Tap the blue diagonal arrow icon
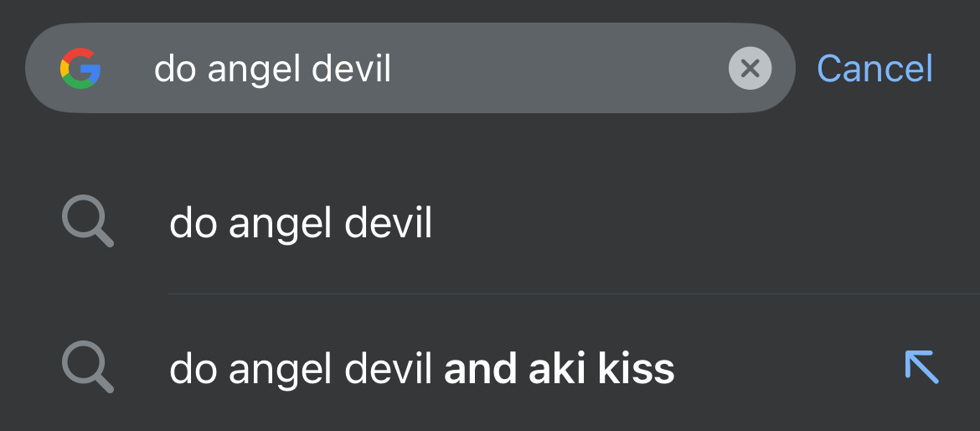The width and height of the screenshot is (980, 431). (922, 367)
